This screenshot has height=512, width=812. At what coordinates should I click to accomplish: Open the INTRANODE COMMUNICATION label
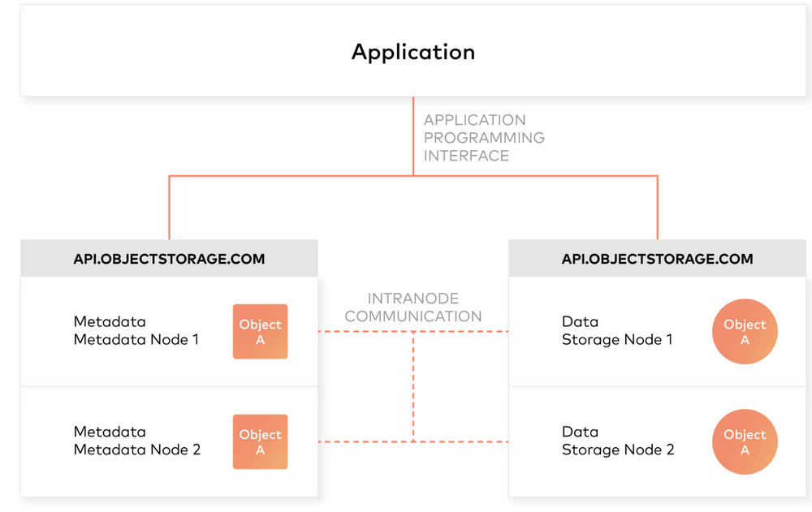coord(413,308)
